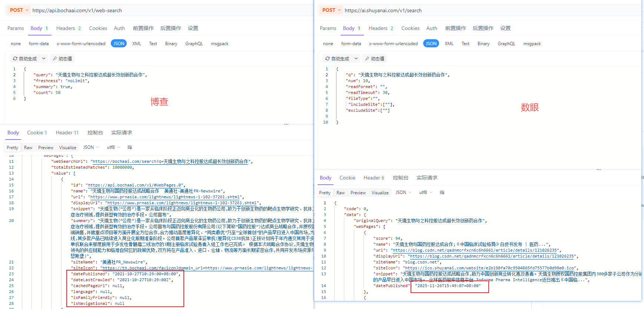Select XML body type in bochaai request
The image size is (644, 309).
(x=137, y=44)
